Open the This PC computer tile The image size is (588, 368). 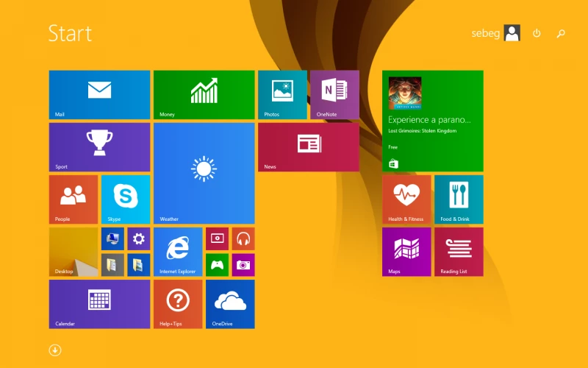[x=112, y=238]
